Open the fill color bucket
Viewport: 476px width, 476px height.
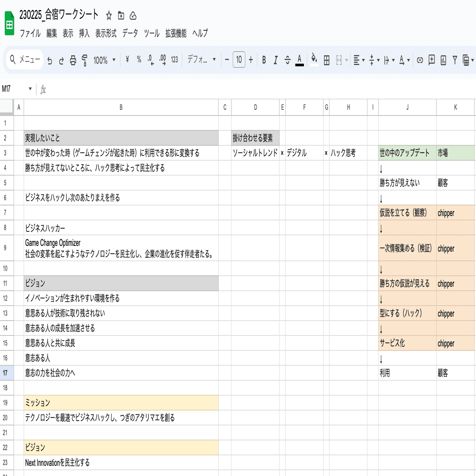[x=314, y=59]
